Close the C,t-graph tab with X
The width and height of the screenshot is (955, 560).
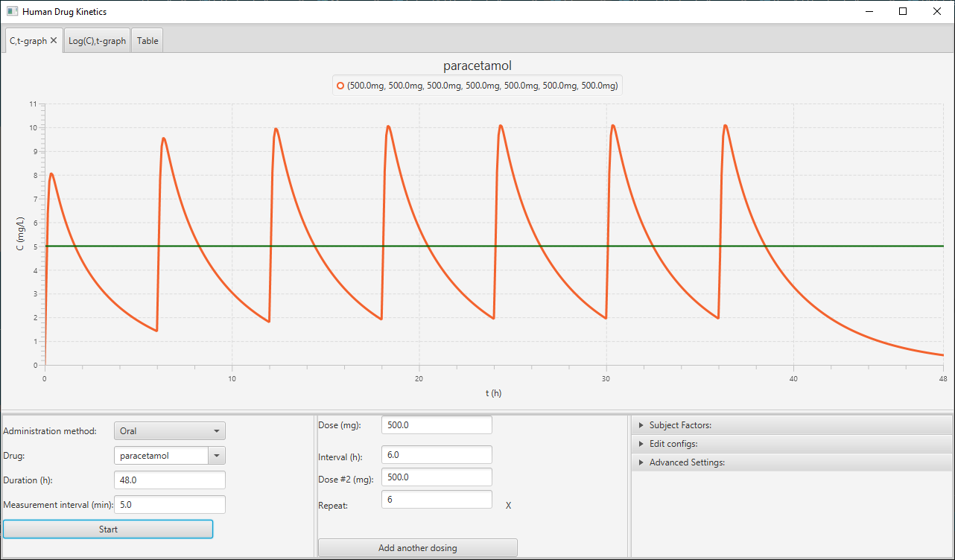54,41
